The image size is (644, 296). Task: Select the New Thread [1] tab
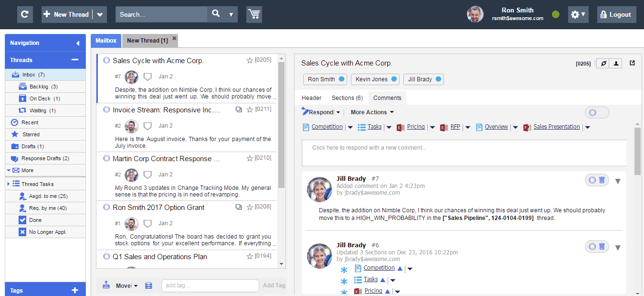147,41
